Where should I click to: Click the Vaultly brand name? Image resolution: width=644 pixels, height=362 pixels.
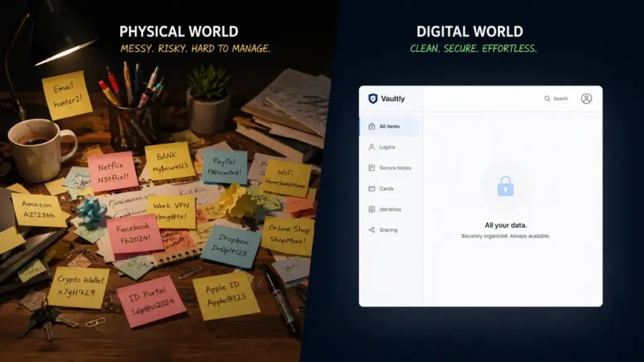click(x=392, y=99)
